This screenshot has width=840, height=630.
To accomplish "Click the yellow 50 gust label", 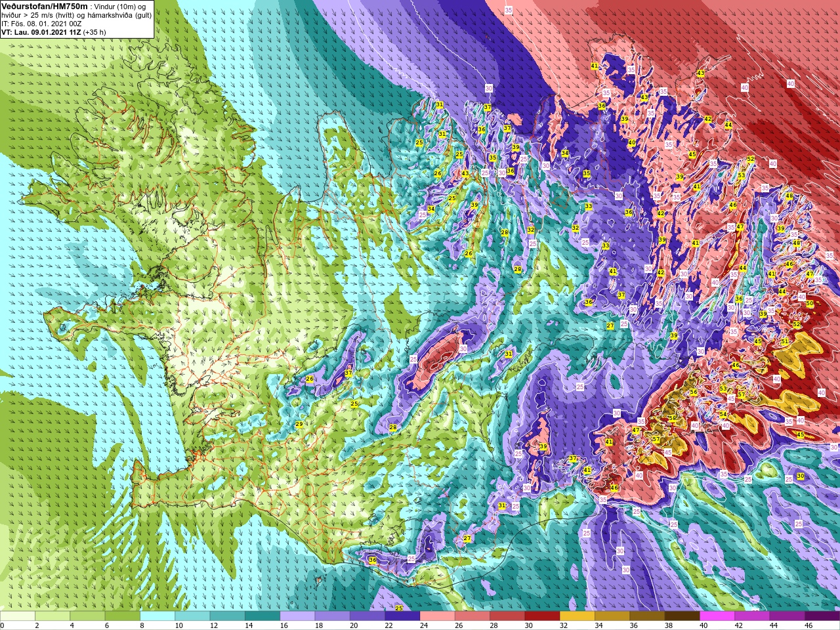I will pos(810,304).
